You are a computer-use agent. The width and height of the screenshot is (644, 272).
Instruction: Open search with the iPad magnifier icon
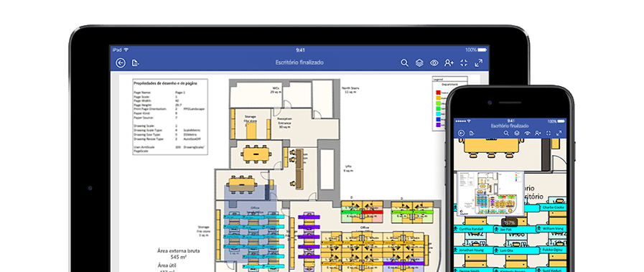point(404,62)
